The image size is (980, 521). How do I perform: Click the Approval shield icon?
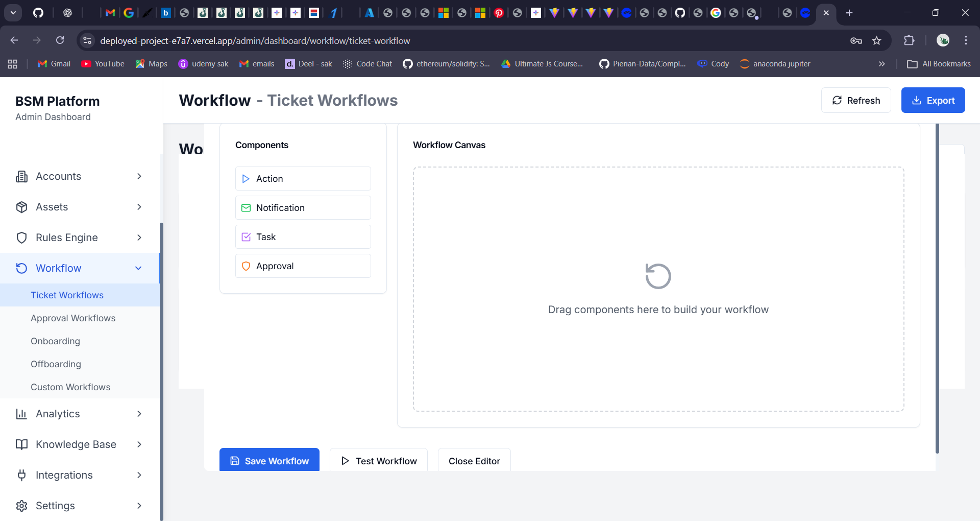pos(246,266)
